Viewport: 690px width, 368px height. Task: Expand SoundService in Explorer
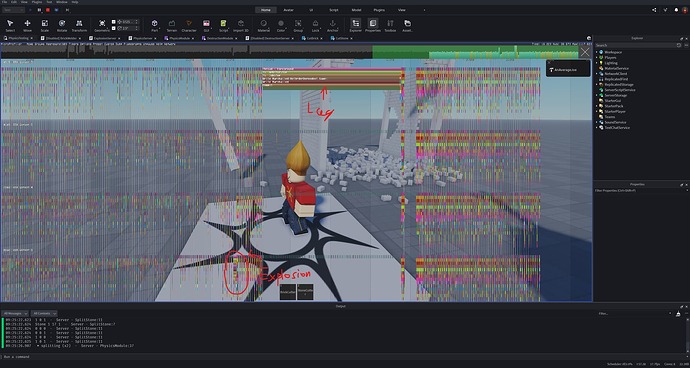597,122
